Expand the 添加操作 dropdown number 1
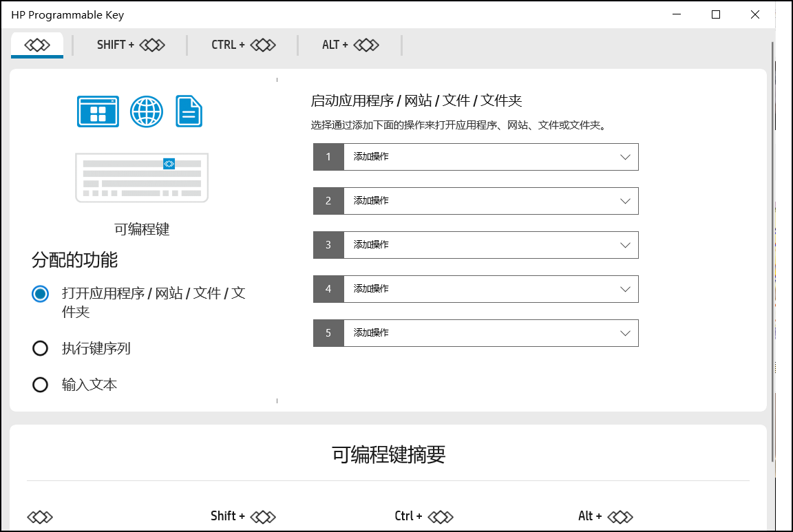The width and height of the screenshot is (793, 532). coord(490,157)
